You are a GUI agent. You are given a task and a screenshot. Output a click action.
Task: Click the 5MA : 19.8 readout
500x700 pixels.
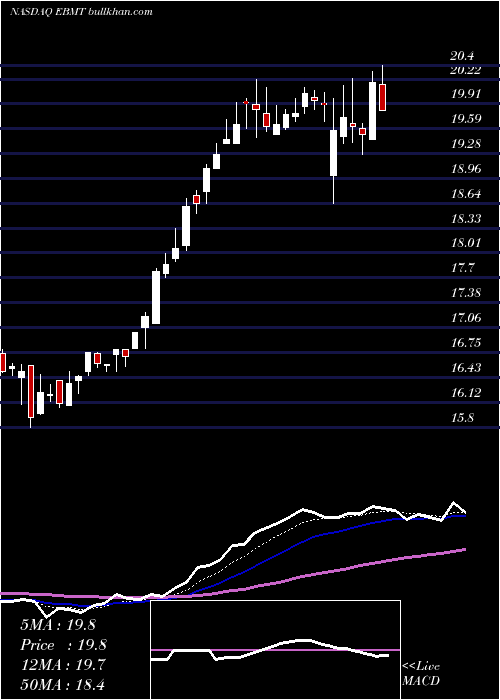(x=58, y=625)
